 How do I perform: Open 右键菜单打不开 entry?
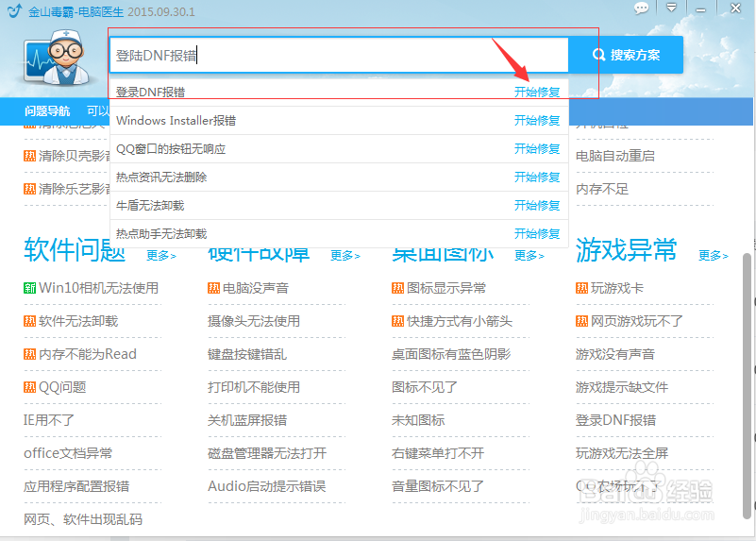point(438,453)
